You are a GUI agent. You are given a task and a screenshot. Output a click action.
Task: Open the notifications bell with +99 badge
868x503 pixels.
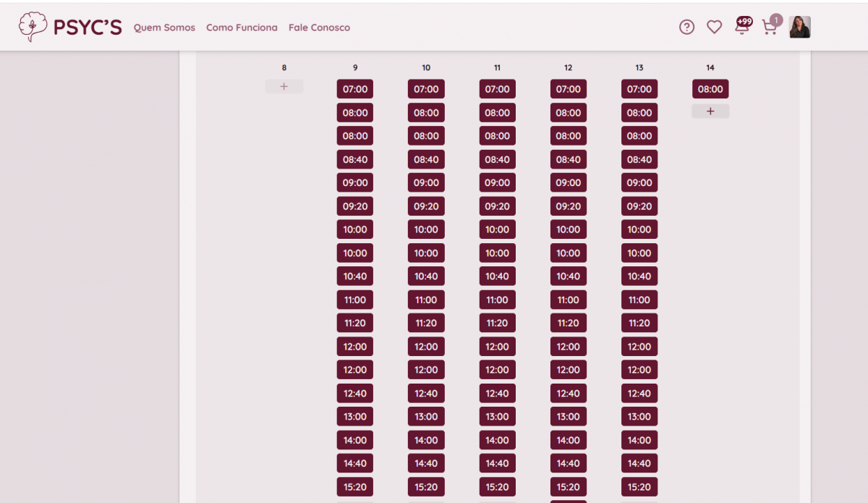(x=742, y=27)
